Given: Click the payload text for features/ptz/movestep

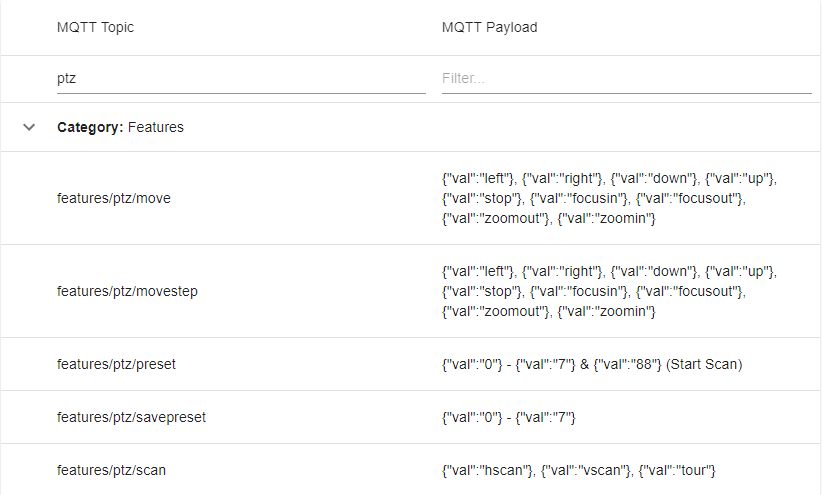Looking at the screenshot, I should point(610,291).
